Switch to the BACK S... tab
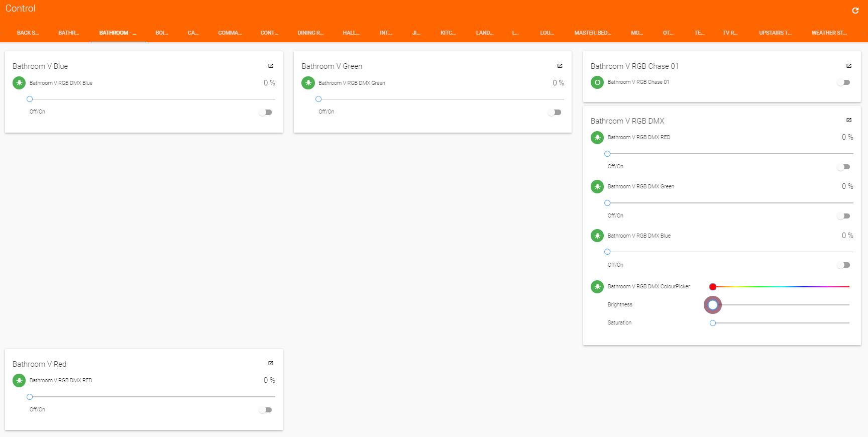The image size is (868, 437). [28, 33]
